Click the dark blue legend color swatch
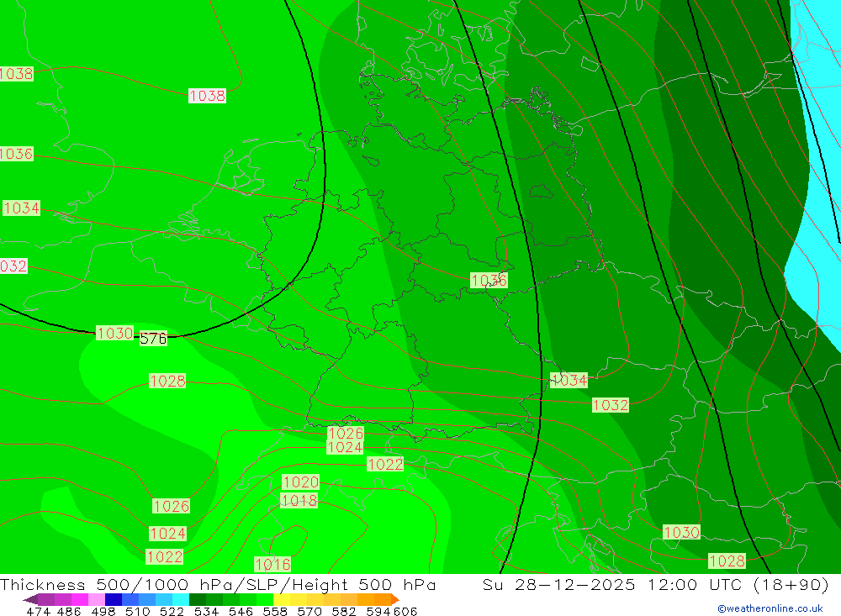841x616 pixels. [114, 599]
